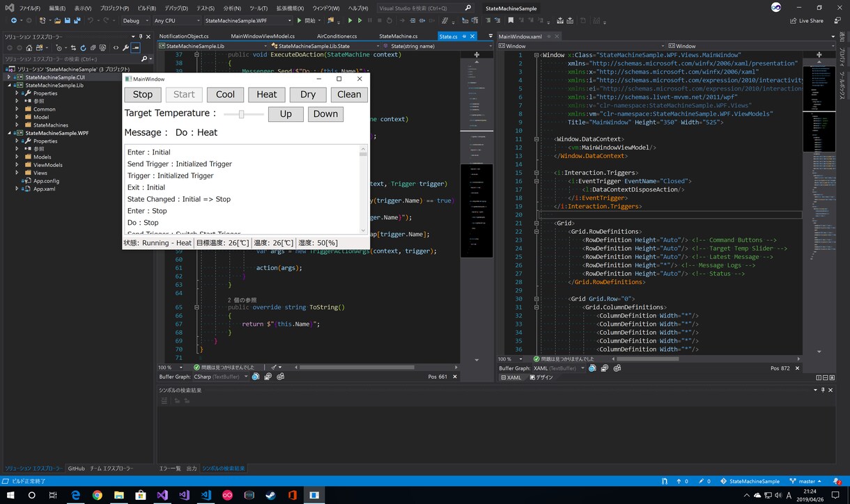Switch to the XAML view toggle
Viewport: 850px width, 504px height.
click(x=511, y=377)
